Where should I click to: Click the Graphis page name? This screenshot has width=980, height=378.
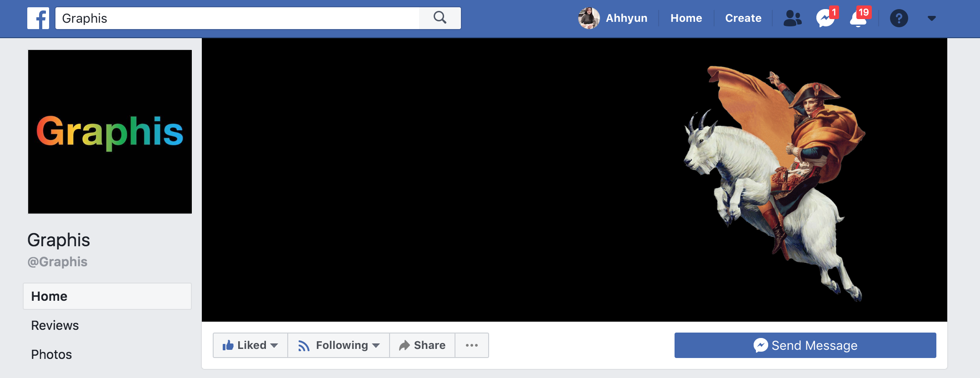click(x=59, y=240)
